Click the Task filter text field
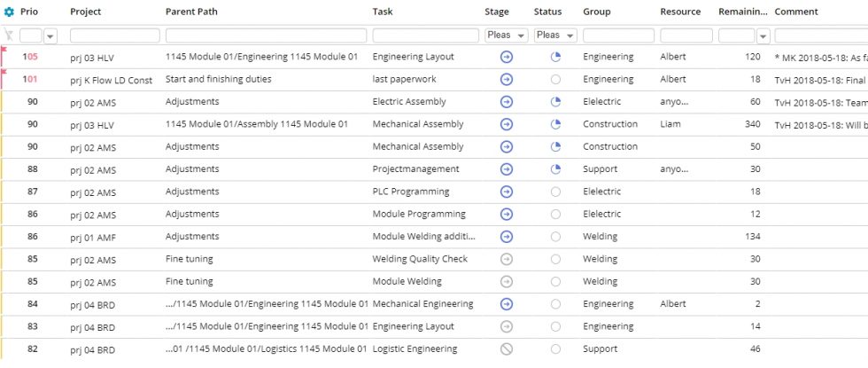The image size is (868, 368). [425, 35]
